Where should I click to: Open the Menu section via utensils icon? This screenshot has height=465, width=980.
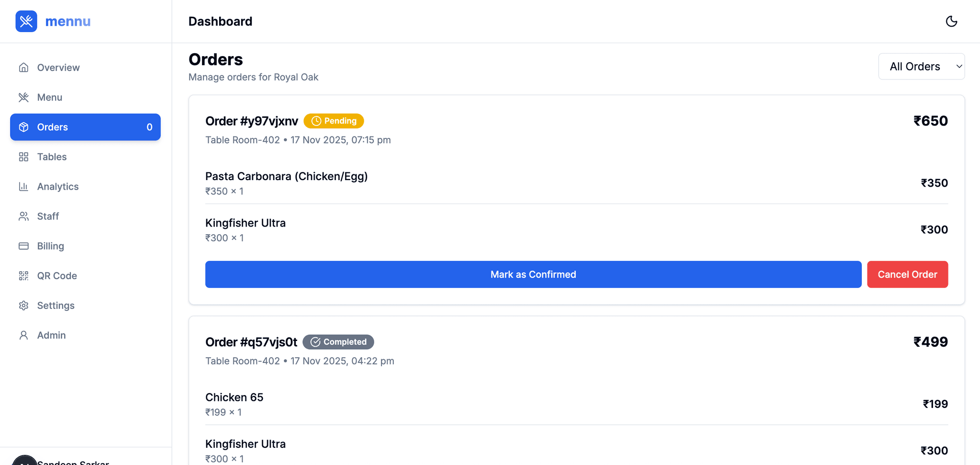tap(24, 97)
